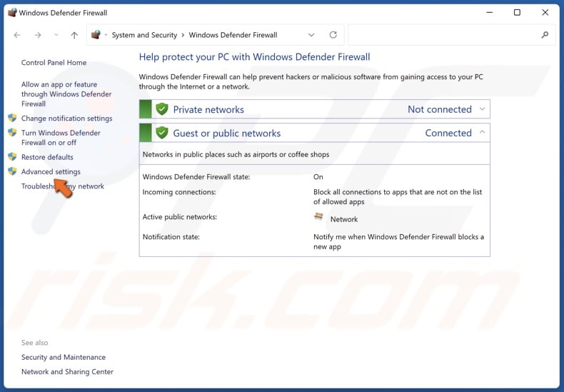The image size is (564, 392).
Task: Click "Windows Defender Firewall state:" label
Action: pos(196,177)
